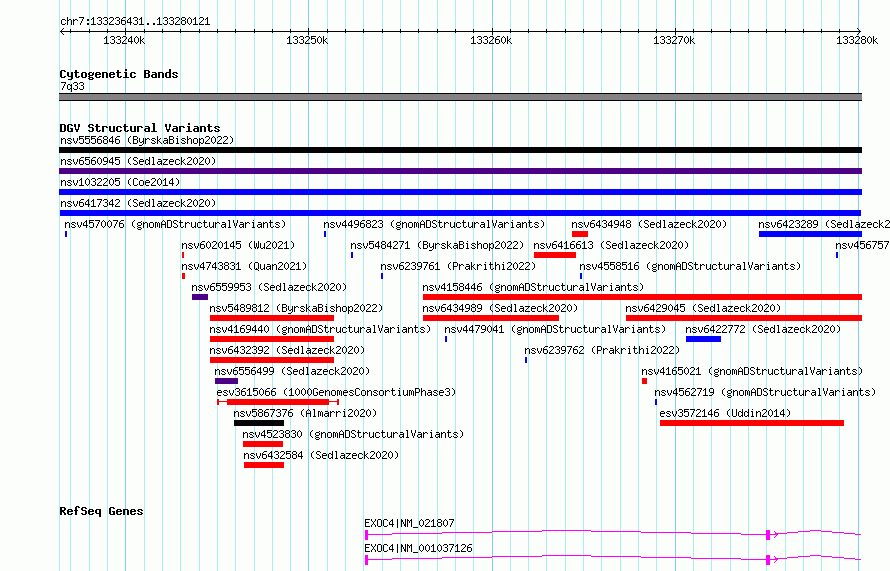Select nsv4558516 gnomAD variant label

[690, 266]
